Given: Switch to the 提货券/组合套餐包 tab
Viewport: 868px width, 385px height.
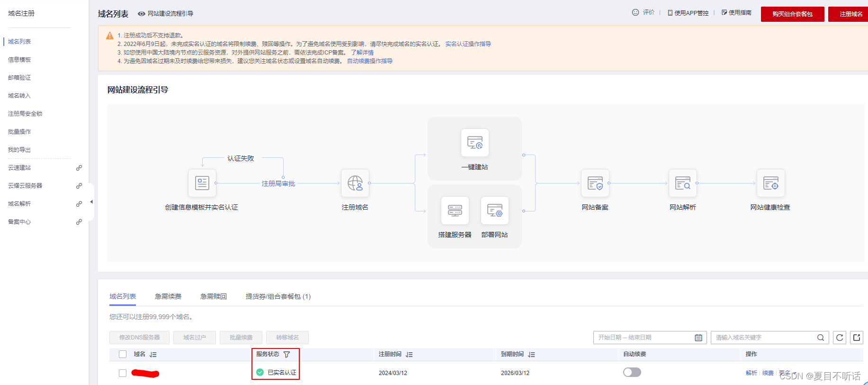Looking at the screenshot, I should [x=278, y=296].
